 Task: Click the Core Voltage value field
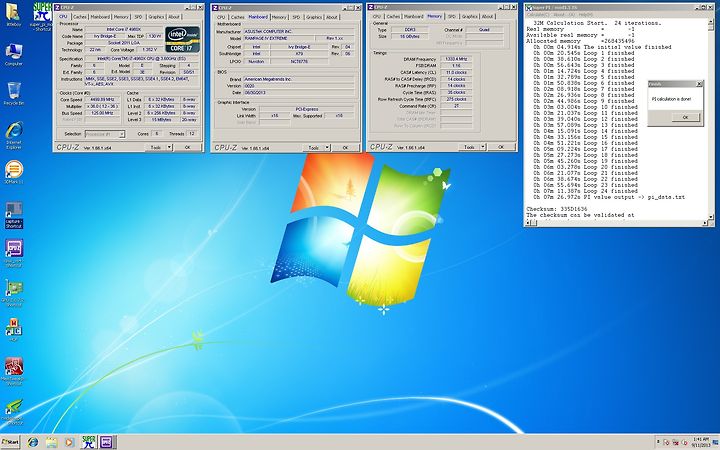tap(149, 50)
